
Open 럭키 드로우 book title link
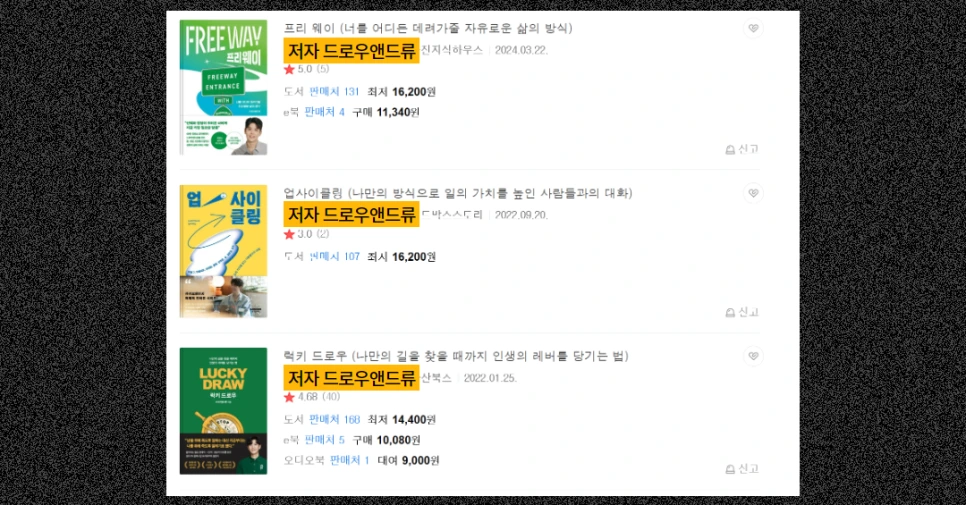click(456, 356)
